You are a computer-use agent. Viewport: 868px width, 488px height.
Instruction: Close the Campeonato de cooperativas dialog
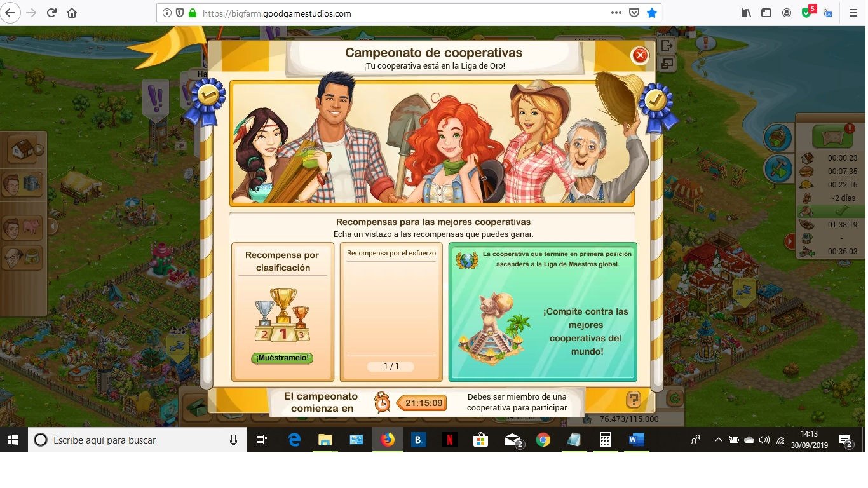[640, 55]
